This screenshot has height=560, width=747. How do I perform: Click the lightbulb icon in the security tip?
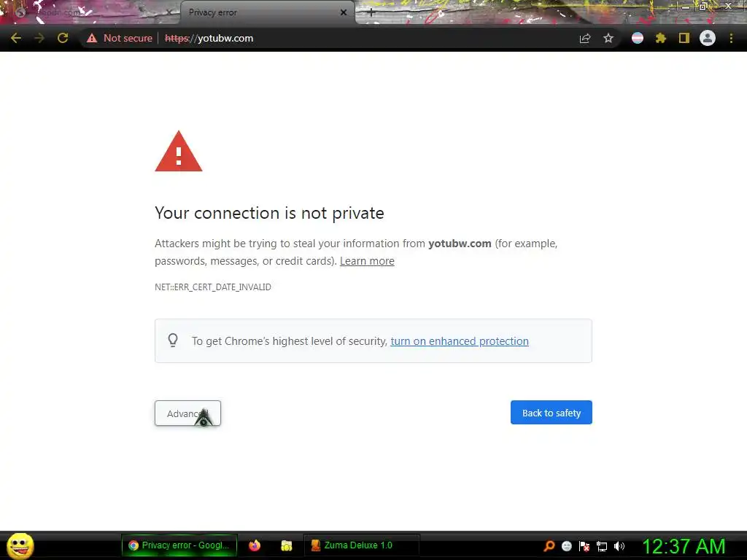tap(173, 341)
